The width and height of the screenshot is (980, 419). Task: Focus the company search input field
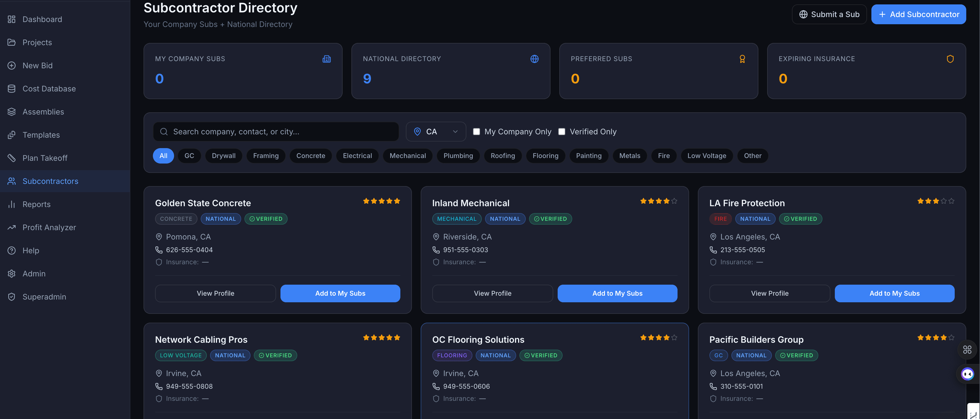click(x=276, y=131)
